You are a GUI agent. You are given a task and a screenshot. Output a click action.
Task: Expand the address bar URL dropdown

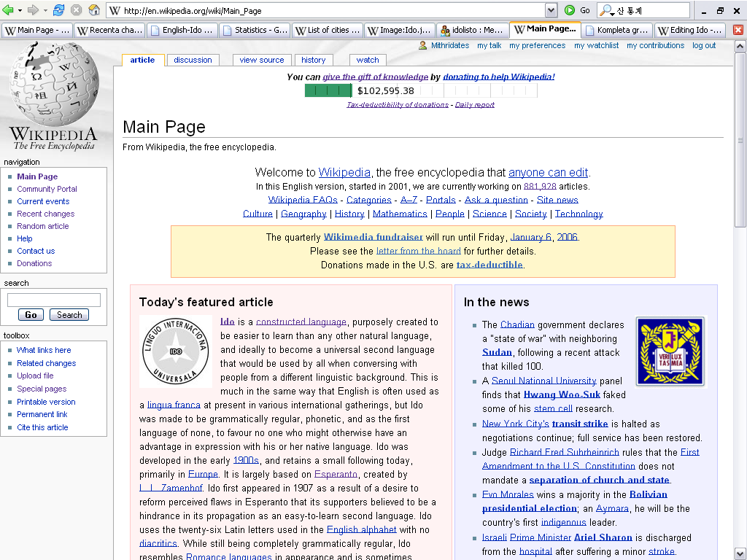click(551, 10)
